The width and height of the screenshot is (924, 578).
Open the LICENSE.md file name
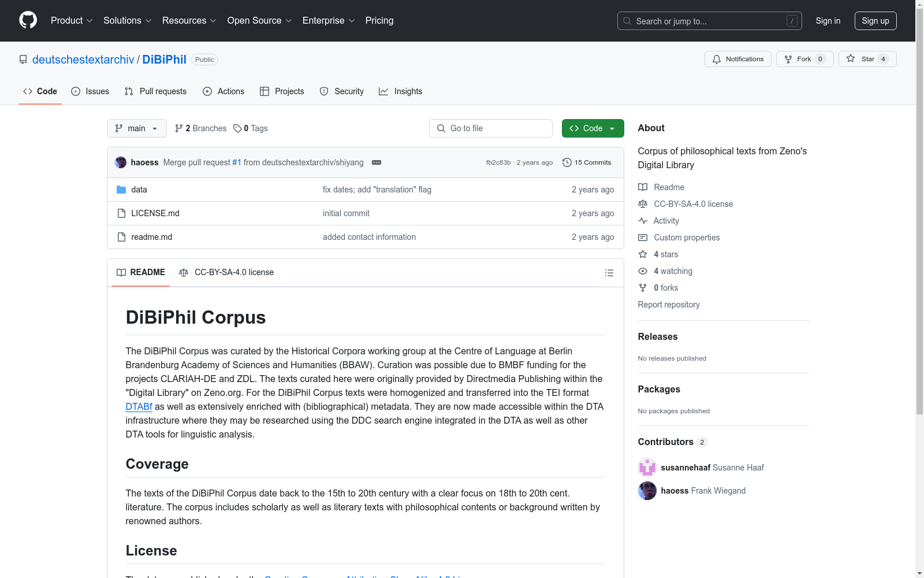click(155, 213)
